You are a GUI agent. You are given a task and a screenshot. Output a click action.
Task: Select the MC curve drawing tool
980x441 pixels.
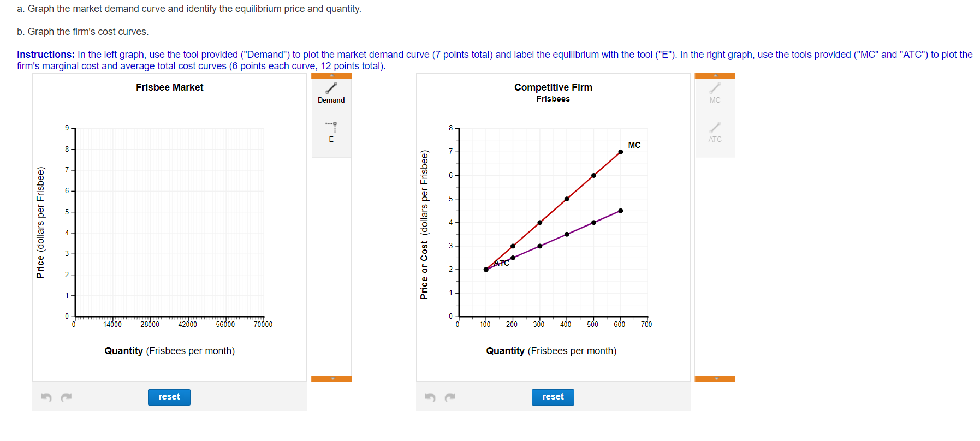click(715, 93)
